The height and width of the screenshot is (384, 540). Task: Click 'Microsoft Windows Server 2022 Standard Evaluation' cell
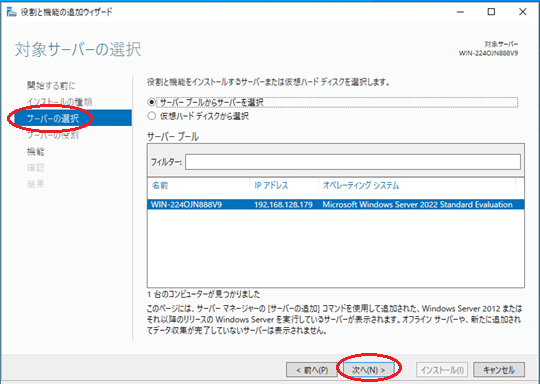pyautogui.click(x=417, y=205)
